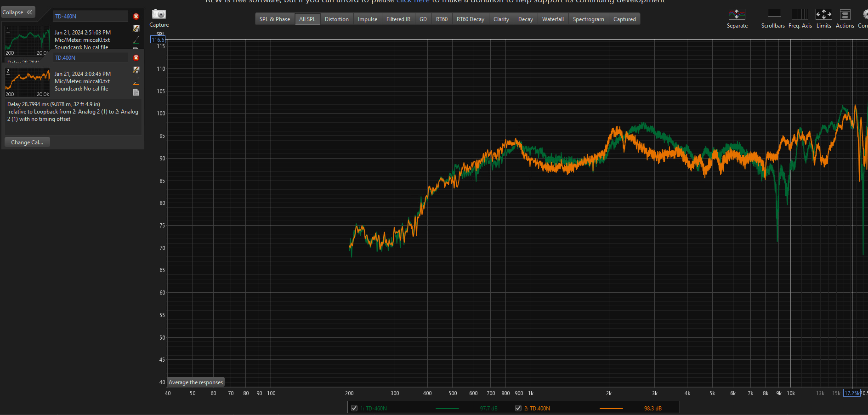
Task: Edit the TD-460N measurement name field
Action: tap(90, 16)
